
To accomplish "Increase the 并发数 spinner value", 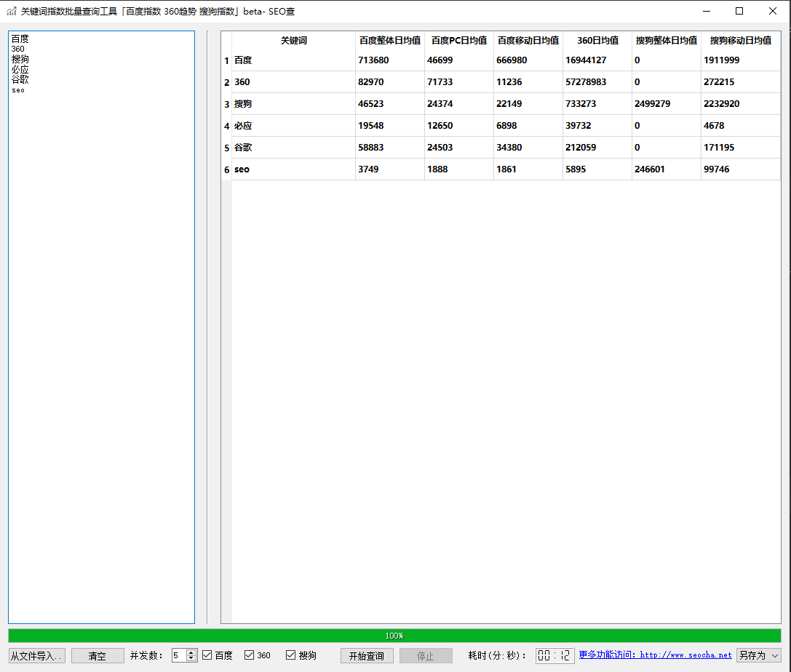I will 191,652.
